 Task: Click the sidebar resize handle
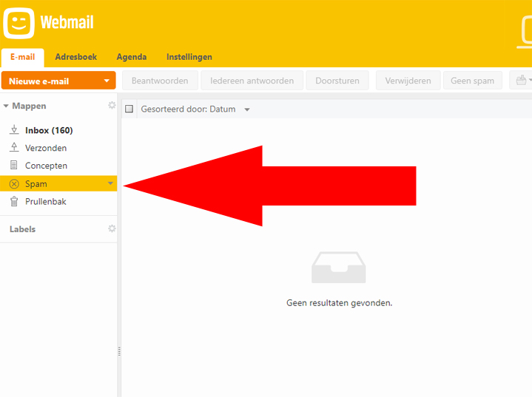[x=119, y=352]
